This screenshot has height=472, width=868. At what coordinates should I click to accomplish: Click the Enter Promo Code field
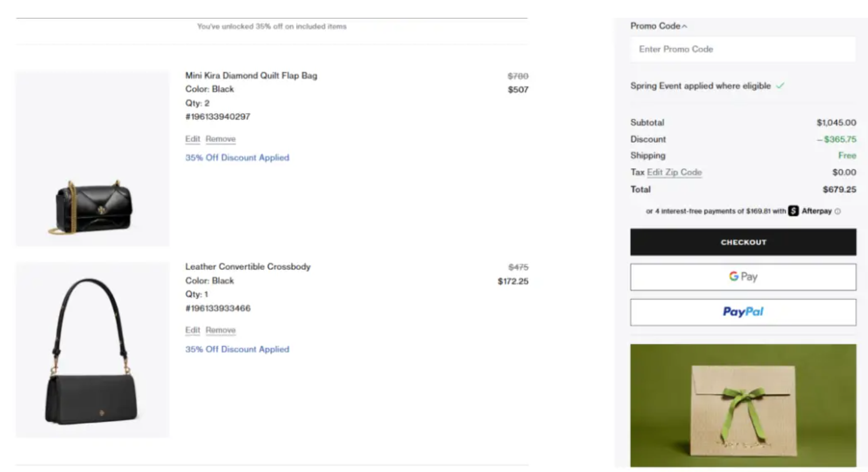click(743, 49)
